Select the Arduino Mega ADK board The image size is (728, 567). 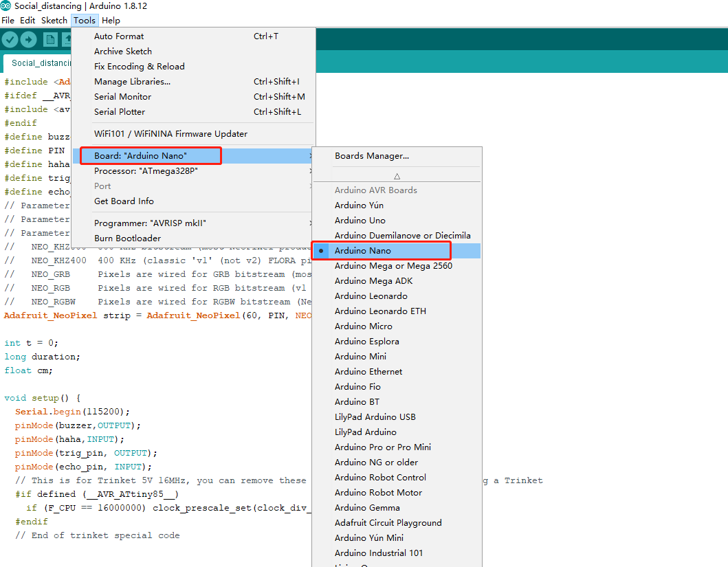[x=397, y=280]
